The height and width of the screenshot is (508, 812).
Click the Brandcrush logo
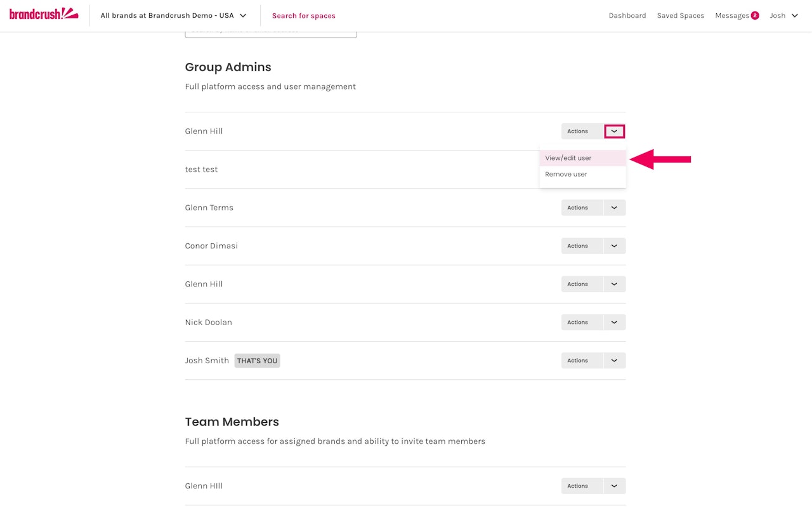click(x=44, y=14)
